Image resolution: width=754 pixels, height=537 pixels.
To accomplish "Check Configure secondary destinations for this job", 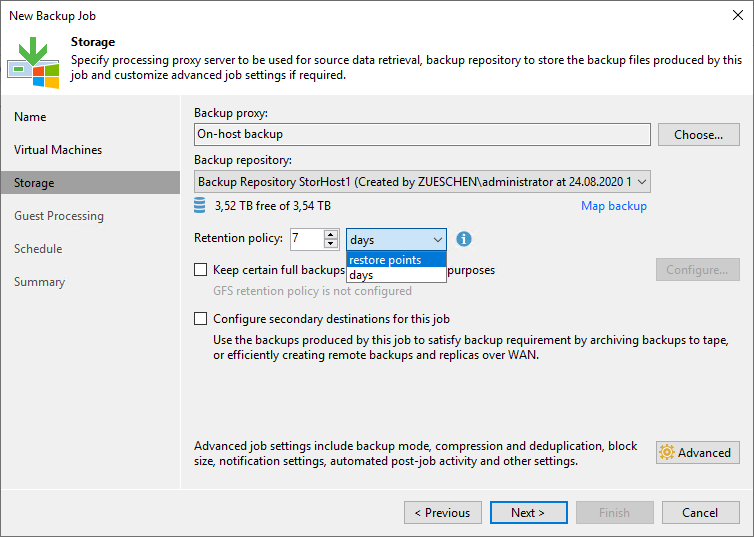I will 201,319.
